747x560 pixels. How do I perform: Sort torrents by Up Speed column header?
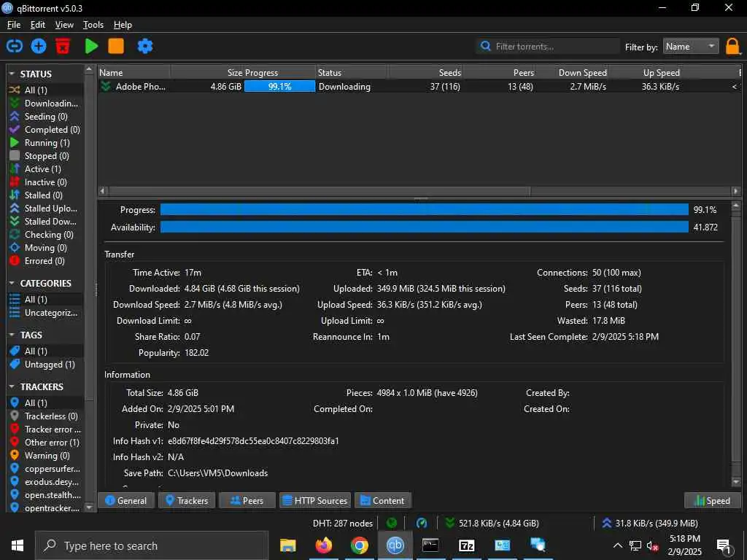pos(646,72)
